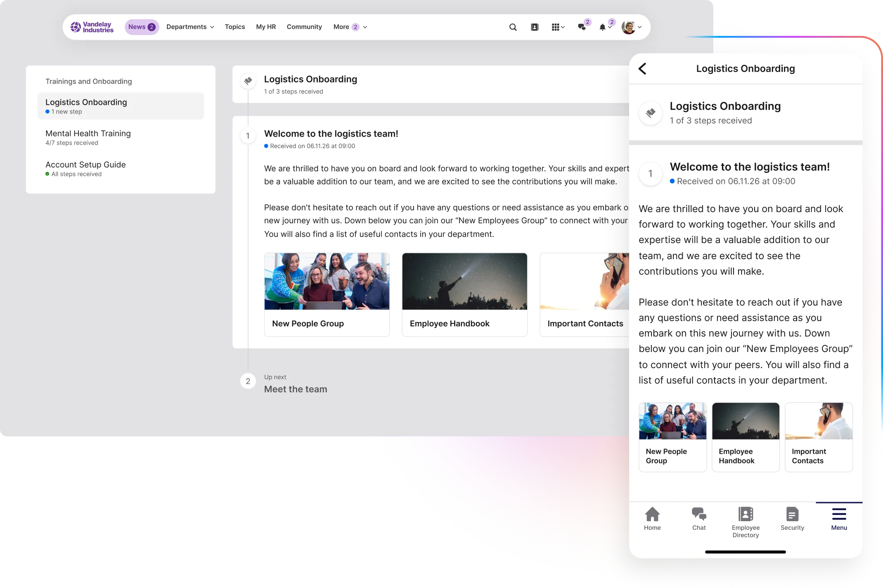
Task: Open the search icon in the top bar
Action: pyautogui.click(x=512, y=27)
